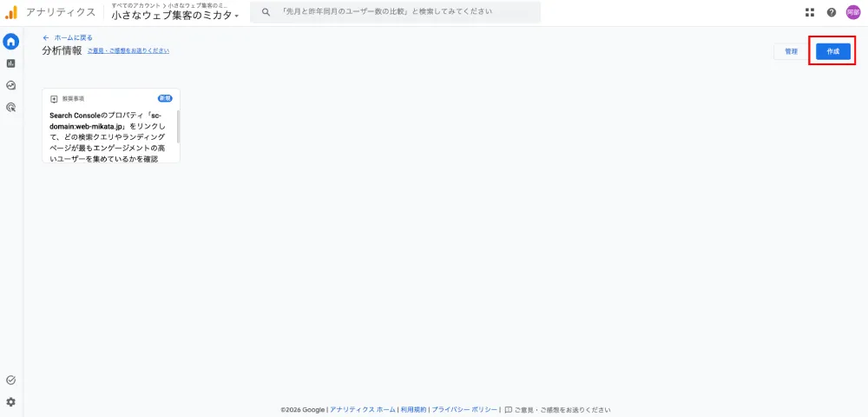Open the Google apps grid icon
The height and width of the screenshot is (417, 868).
point(810,12)
